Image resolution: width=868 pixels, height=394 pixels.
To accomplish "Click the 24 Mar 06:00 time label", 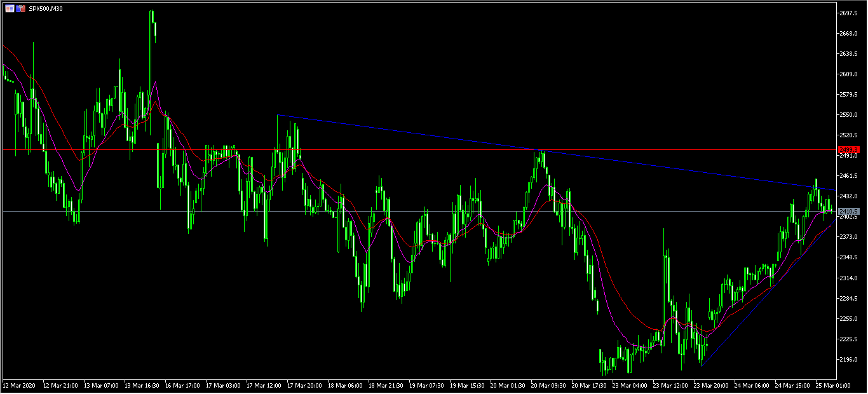I will 752,385.
